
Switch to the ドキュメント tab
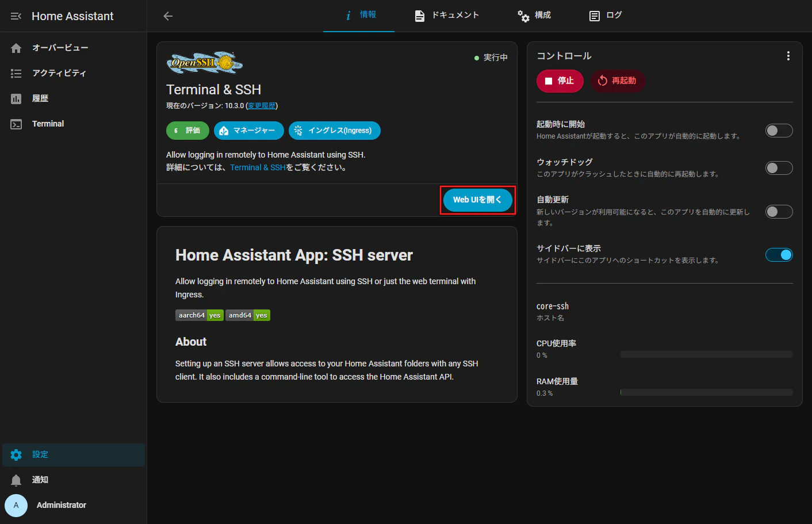(447, 16)
